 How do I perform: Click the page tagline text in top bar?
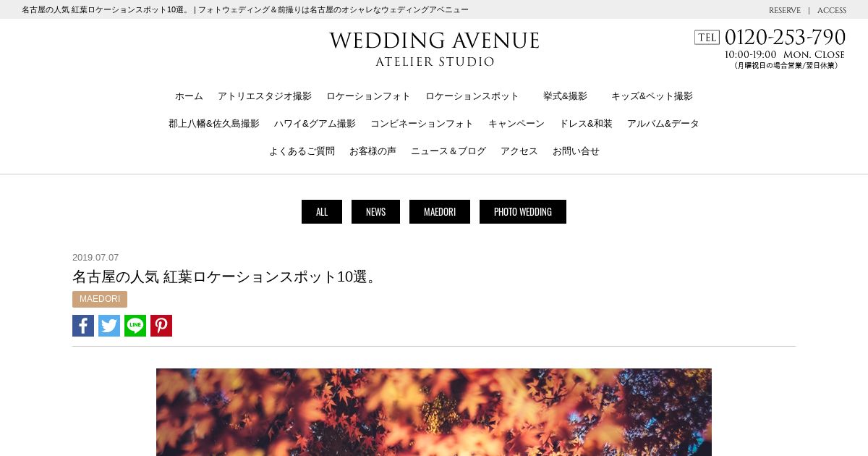coord(245,10)
